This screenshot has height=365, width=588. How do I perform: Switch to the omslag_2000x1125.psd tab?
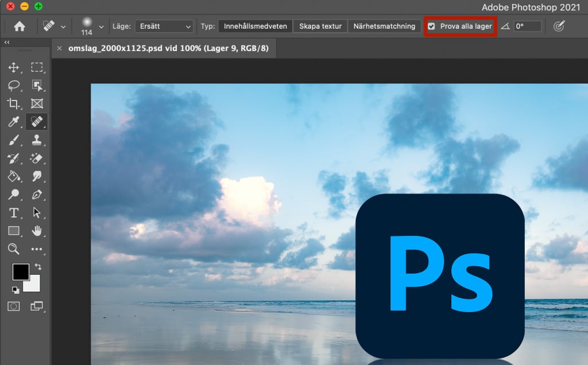coord(167,48)
